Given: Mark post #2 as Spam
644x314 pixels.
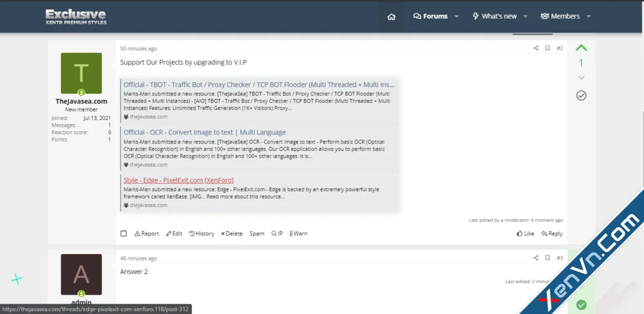Looking at the screenshot, I should tap(257, 234).
